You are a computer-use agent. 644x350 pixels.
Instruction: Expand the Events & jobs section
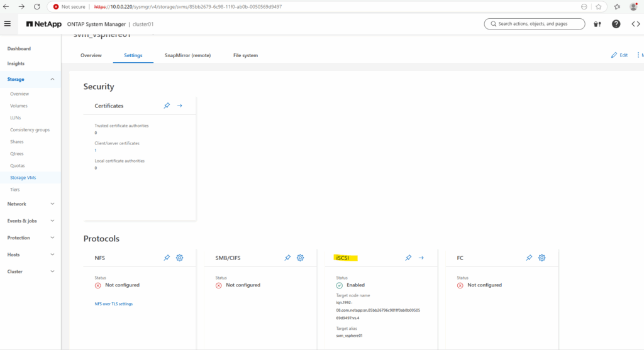coord(52,221)
